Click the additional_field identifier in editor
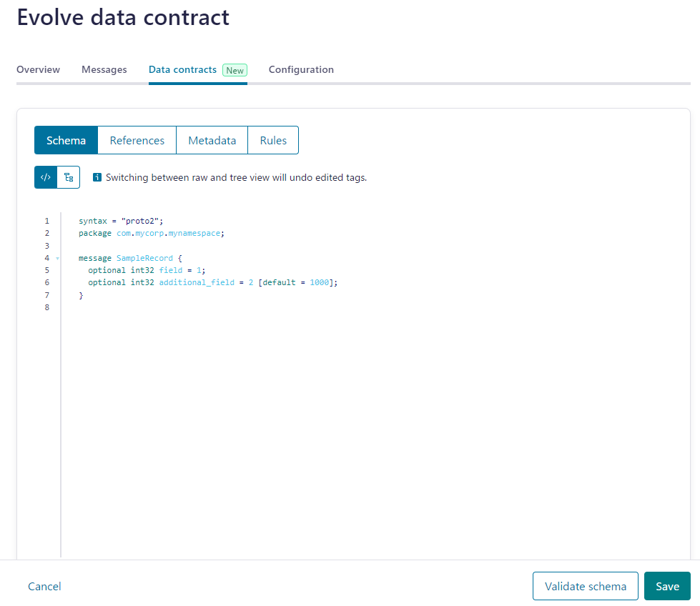The image size is (700, 606). tap(197, 282)
